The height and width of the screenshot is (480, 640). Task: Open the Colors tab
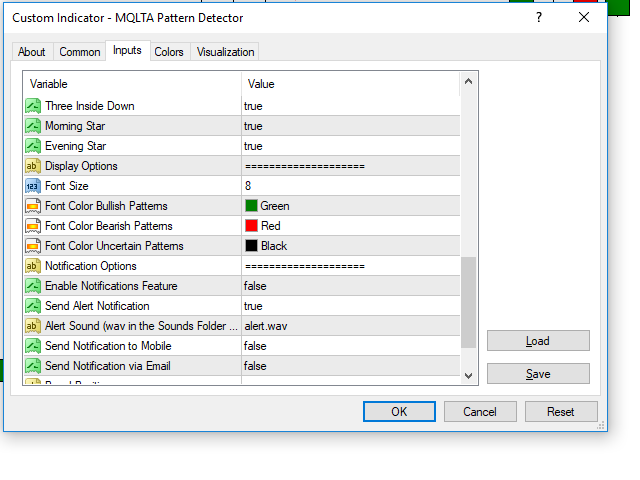point(169,52)
